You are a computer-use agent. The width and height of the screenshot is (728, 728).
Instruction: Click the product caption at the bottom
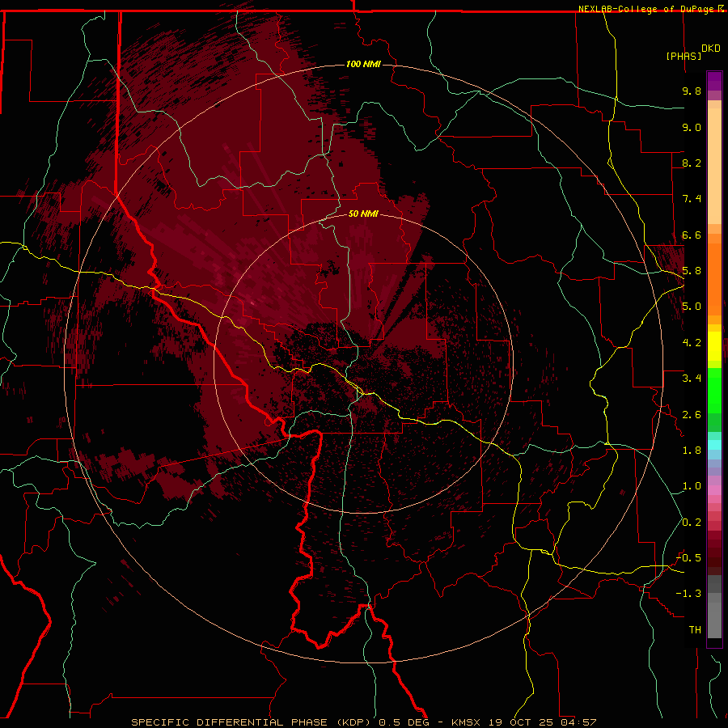point(363,722)
